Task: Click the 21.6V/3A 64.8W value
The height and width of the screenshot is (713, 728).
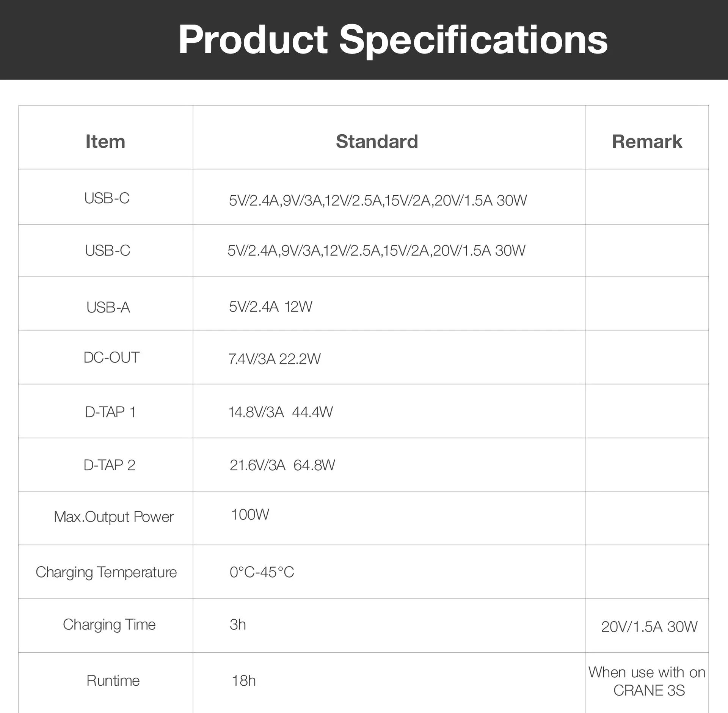Action: pyautogui.click(x=282, y=465)
